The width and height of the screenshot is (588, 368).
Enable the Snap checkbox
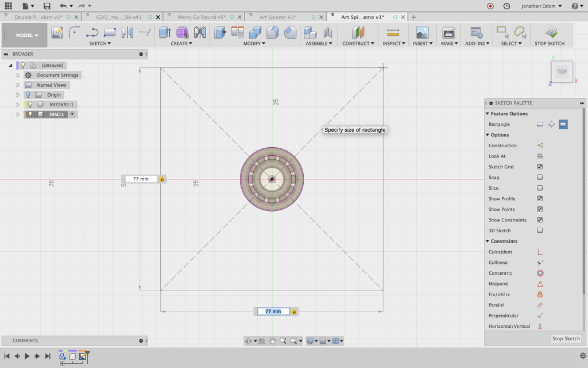tap(540, 178)
